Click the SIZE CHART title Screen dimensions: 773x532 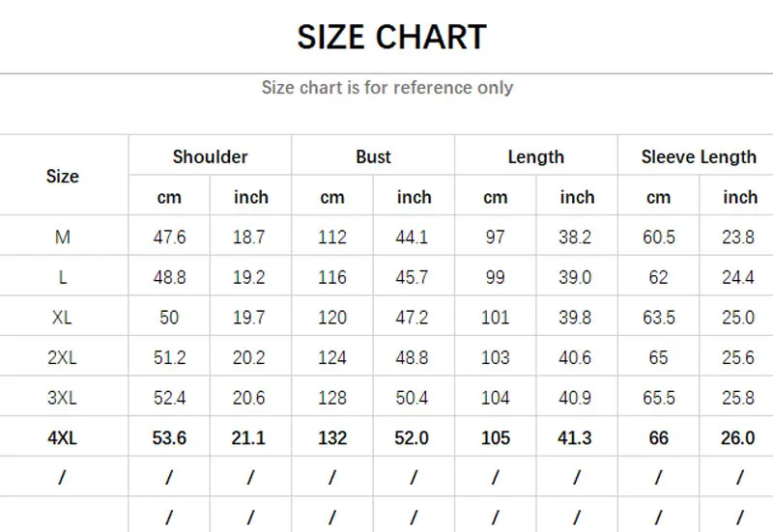pyautogui.click(x=391, y=38)
